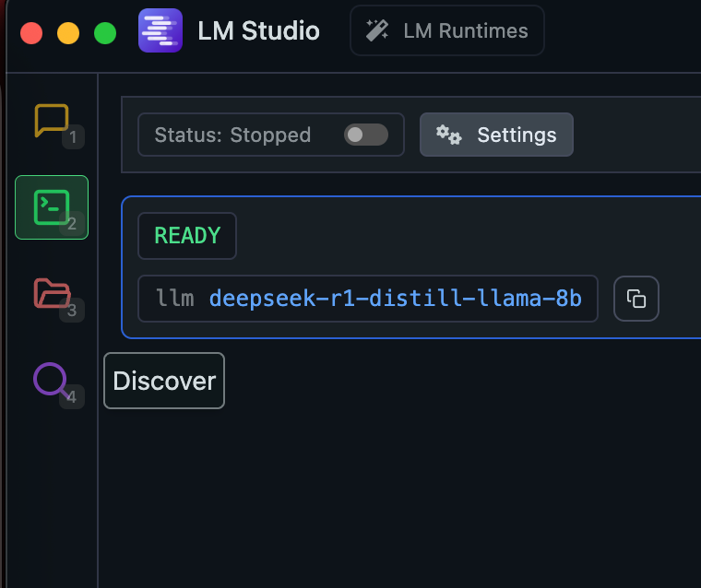Open the LM Runtimes panel
The height and width of the screenshot is (588, 701).
pos(447,30)
